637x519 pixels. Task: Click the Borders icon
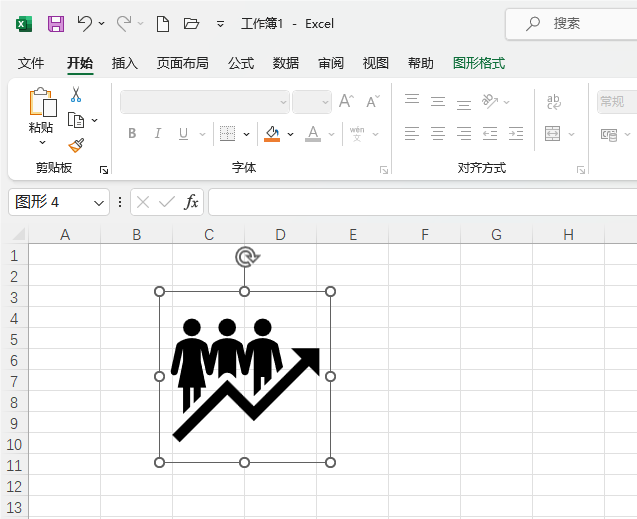(x=228, y=134)
